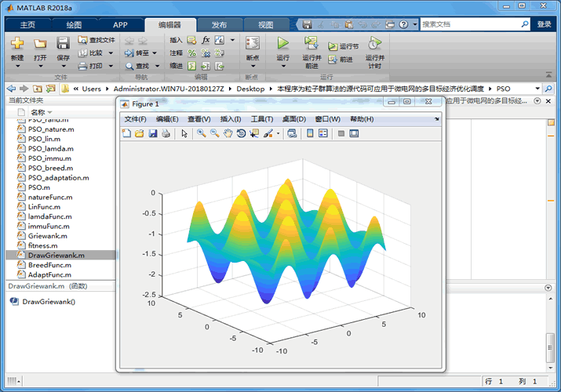Open the 编辑(E) menu in Figure 1
Screen dimensions: 561x392
click(167, 119)
